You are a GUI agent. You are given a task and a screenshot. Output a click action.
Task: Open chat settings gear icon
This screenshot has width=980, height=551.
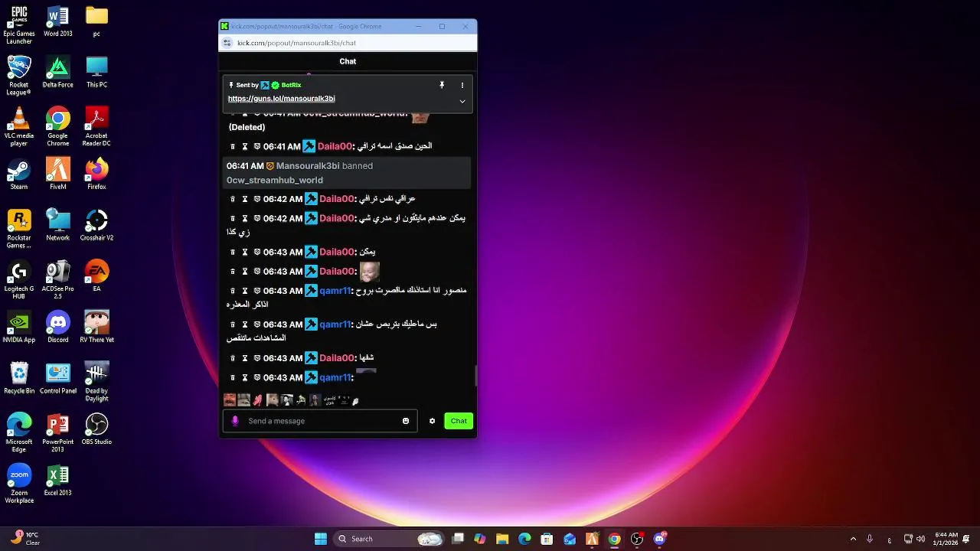point(432,421)
